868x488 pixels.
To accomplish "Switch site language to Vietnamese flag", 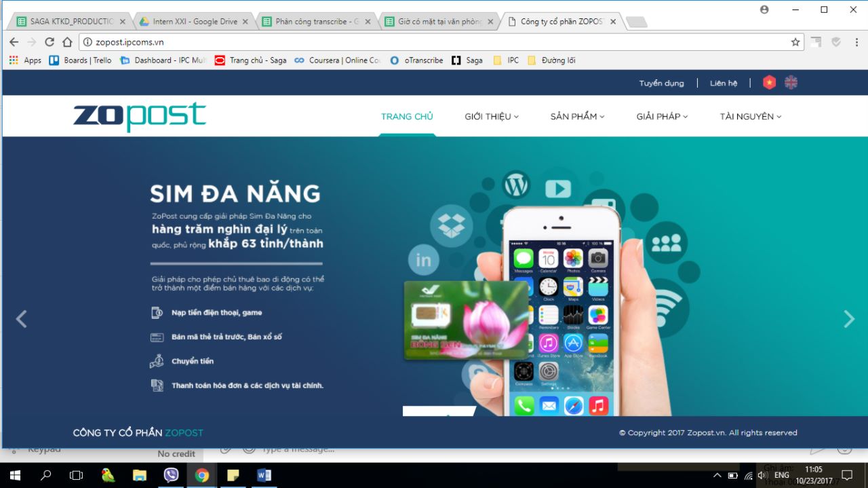I will [x=769, y=83].
